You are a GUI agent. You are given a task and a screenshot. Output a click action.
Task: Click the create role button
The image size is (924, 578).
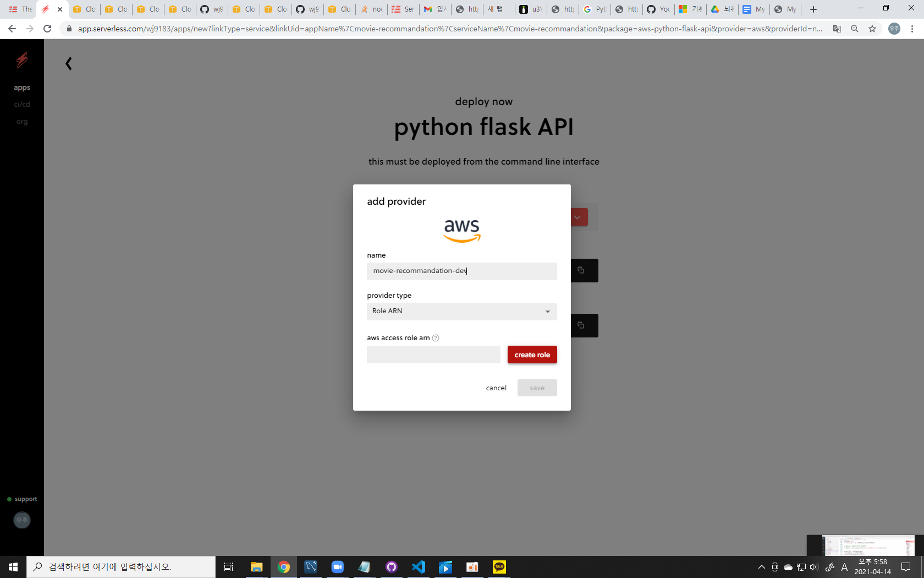(532, 355)
